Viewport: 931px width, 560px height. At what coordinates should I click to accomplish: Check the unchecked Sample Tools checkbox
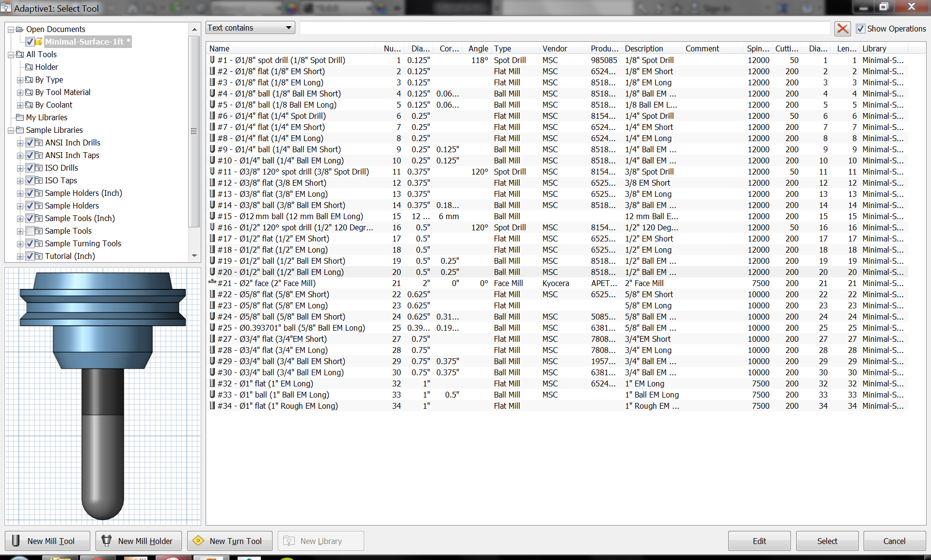pyautogui.click(x=30, y=231)
